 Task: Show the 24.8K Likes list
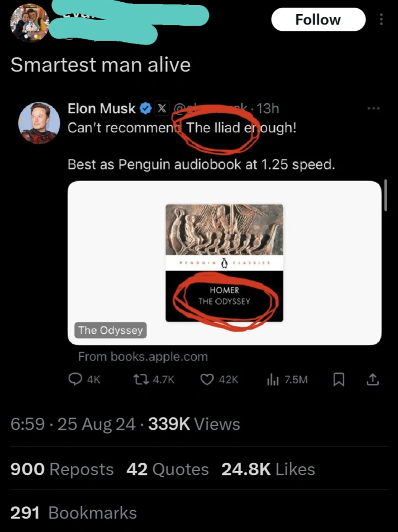268,469
